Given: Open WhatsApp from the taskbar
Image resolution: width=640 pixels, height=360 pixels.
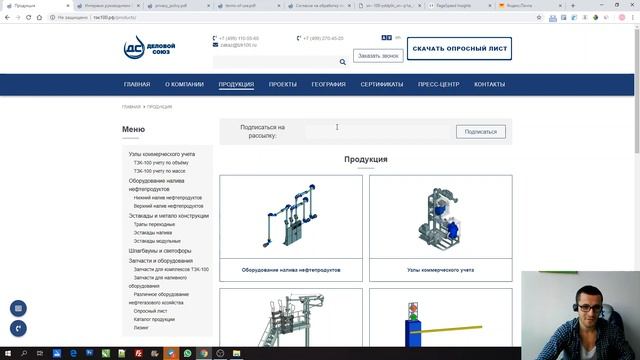Looking at the screenshot, I should pyautogui.click(x=187, y=353).
